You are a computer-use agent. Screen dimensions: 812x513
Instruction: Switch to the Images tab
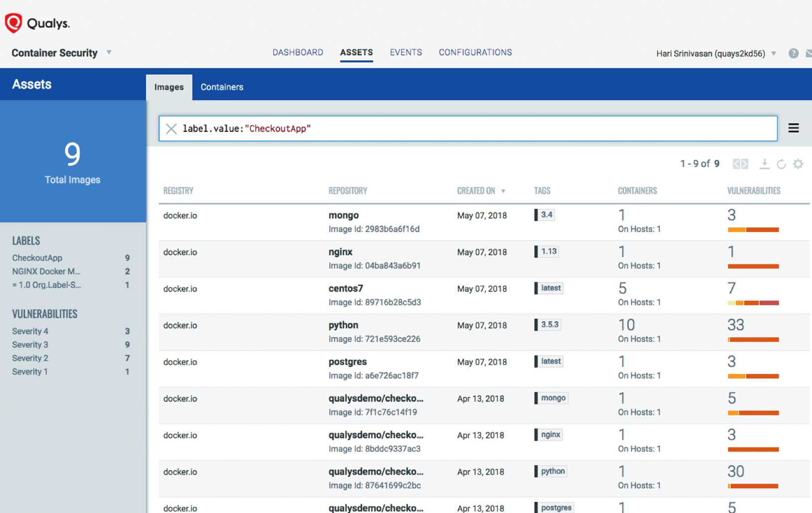point(169,87)
